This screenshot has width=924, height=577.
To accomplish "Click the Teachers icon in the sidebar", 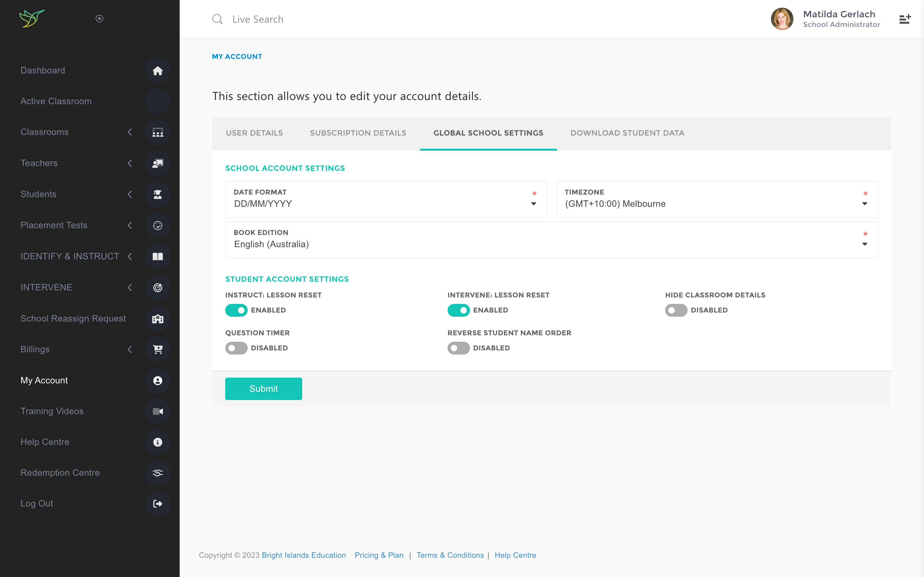I will pyautogui.click(x=158, y=163).
